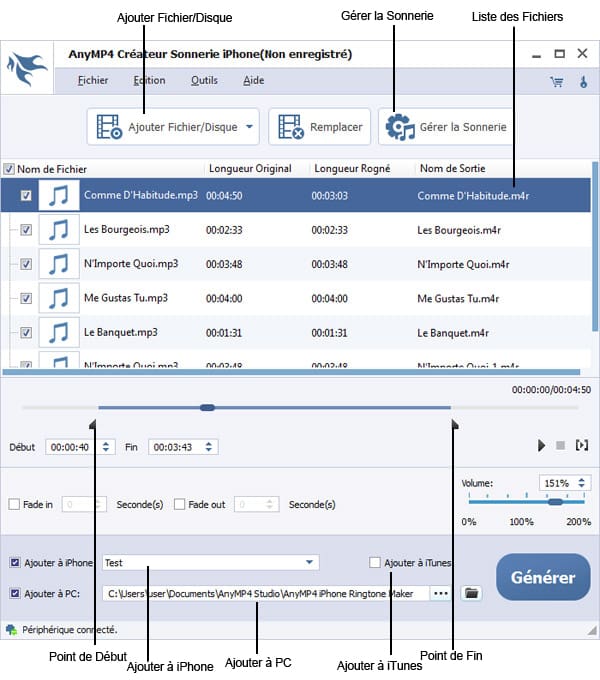Click the playback position slider handle
Viewport: 600px width, 680px height.
pyautogui.click(x=207, y=407)
